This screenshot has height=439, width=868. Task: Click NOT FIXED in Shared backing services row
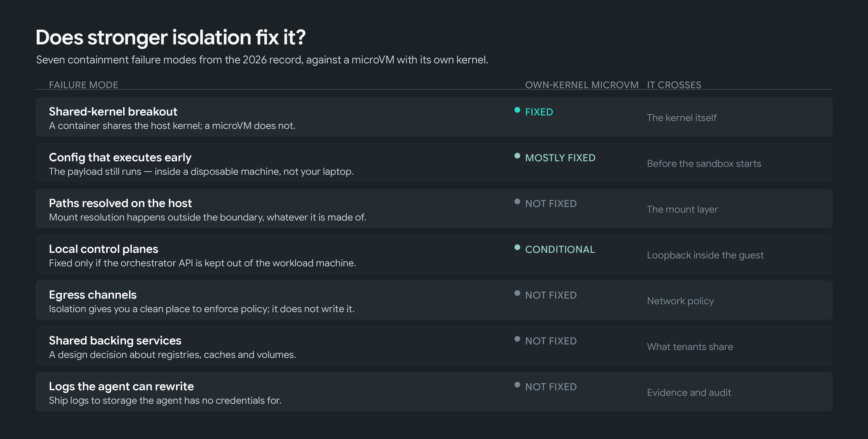click(551, 341)
